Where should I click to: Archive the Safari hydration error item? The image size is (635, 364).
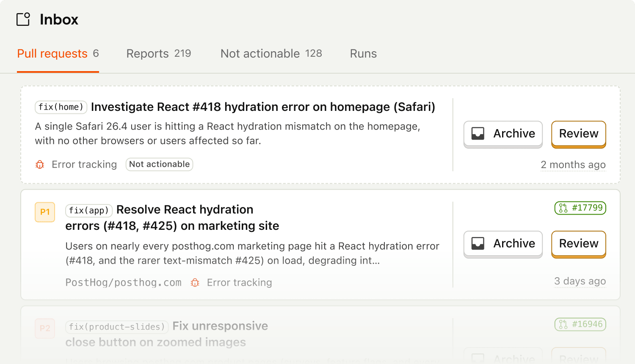pos(503,134)
